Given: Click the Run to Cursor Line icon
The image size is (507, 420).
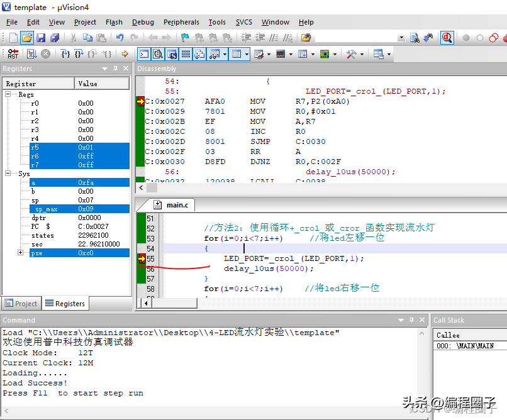Looking at the screenshot, I should pos(107,54).
